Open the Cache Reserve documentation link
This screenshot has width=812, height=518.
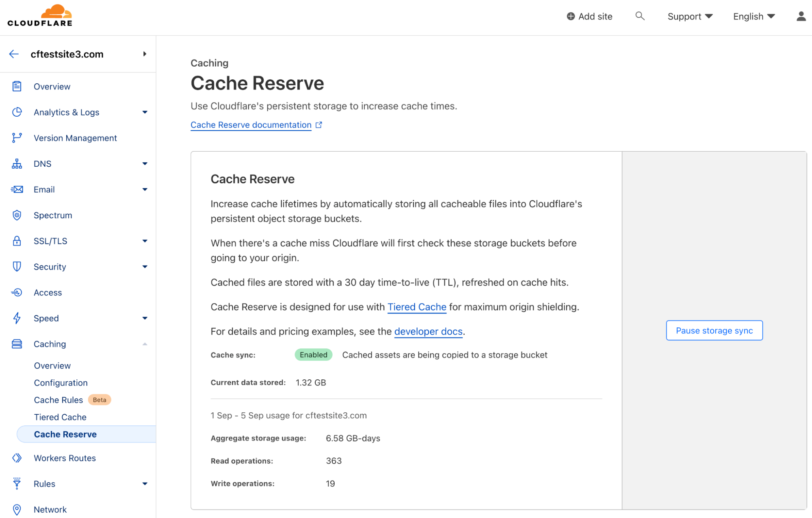(x=251, y=125)
